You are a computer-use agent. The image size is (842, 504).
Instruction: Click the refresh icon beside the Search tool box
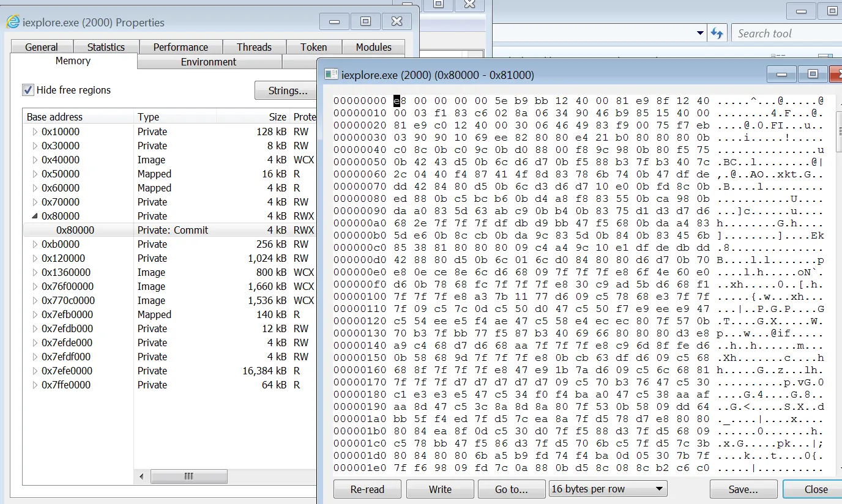point(717,34)
